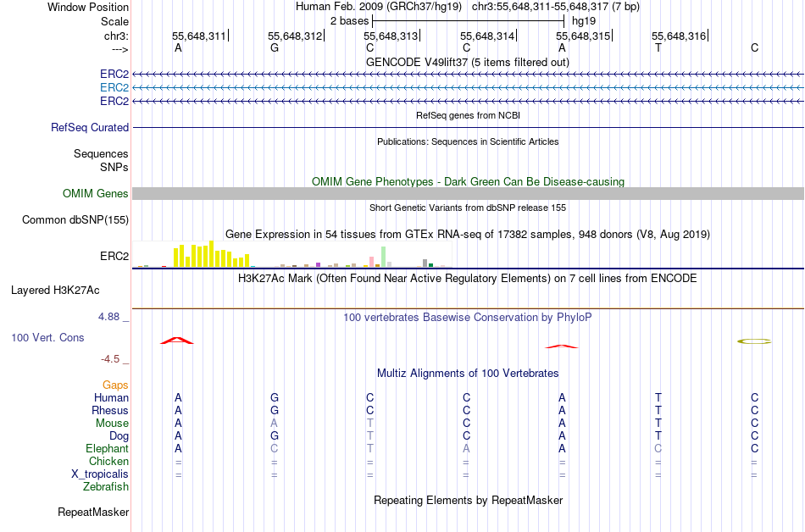
Task: Open 100 vertebrates Basewise Conservation title
Action: (x=468, y=317)
